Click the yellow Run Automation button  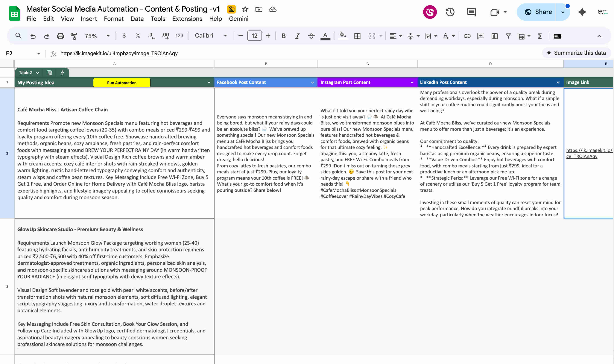(122, 83)
